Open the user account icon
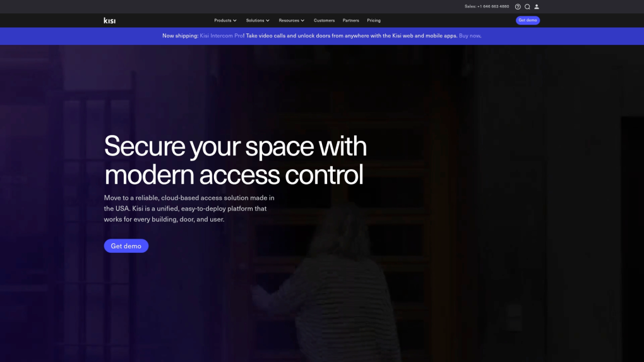644x362 pixels. tap(537, 6)
